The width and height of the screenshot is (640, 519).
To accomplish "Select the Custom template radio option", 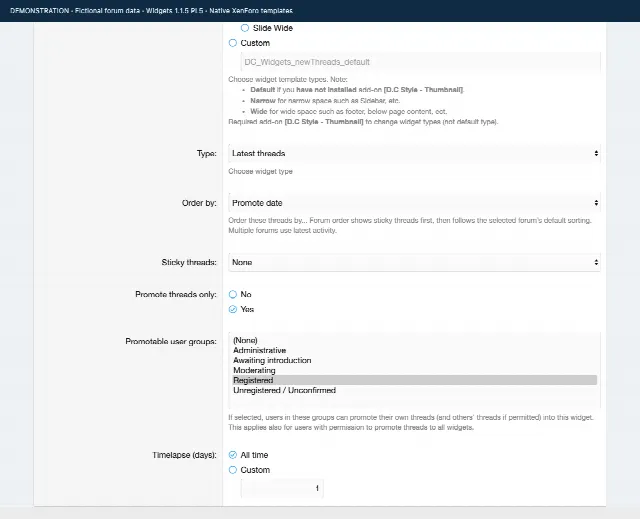I will click(x=233, y=43).
